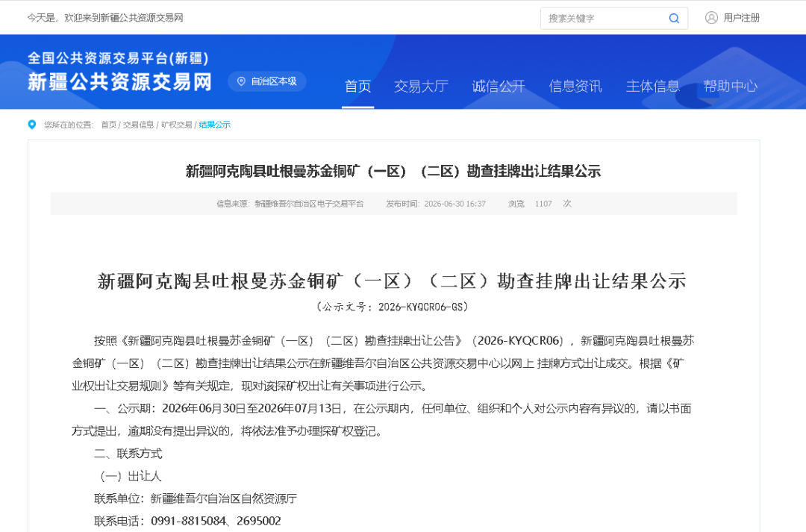Screen dimensions: 806x532
Task: Click the search magnifier icon
Action: point(674,19)
